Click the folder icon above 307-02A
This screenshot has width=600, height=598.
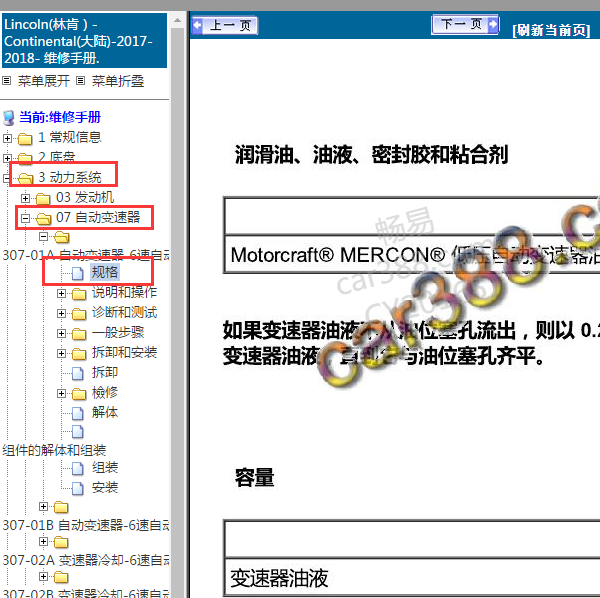61,542
